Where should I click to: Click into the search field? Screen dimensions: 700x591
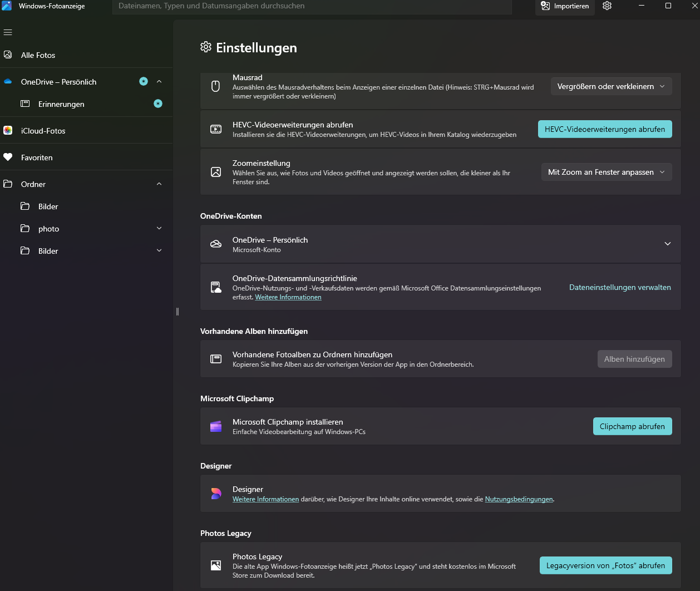pyautogui.click(x=312, y=7)
